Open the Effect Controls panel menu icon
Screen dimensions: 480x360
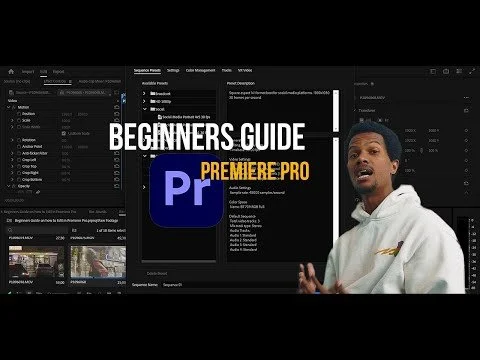point(70,81)
